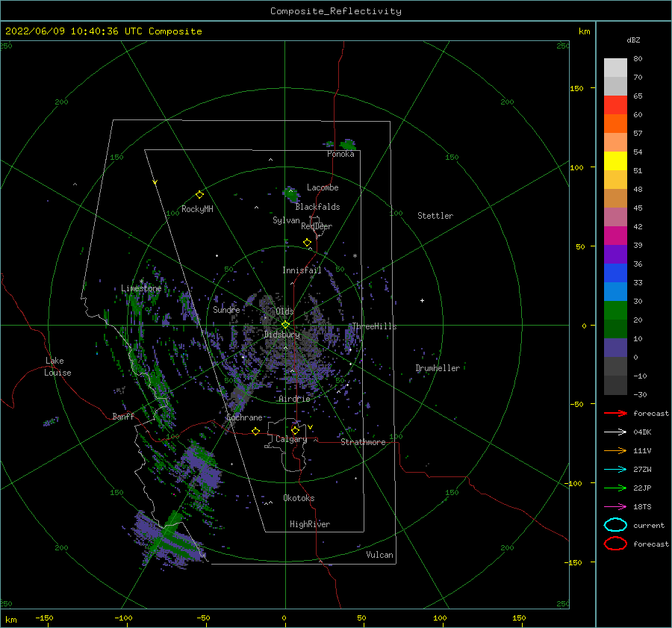
Task: Click the Stettler town label
Action: point(435,216)
